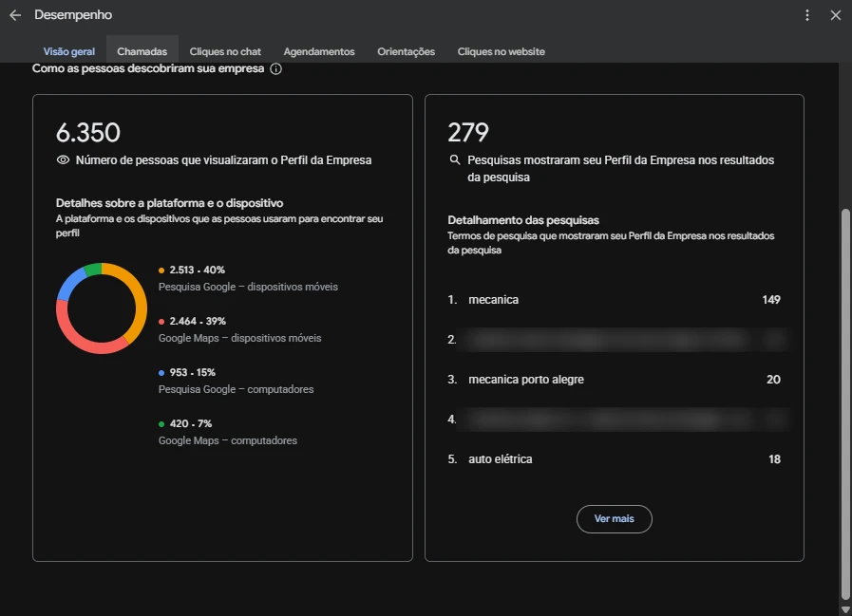Click the '2.464 - 39%' value
The image size is (852, 616).
(198, 321)
